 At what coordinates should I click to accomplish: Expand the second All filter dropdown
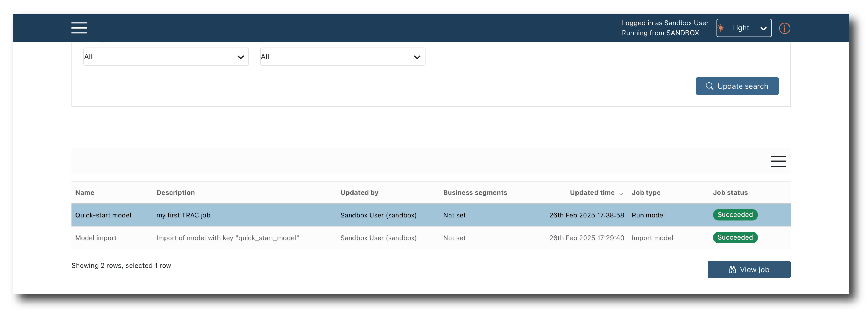(x=342, y=56)
